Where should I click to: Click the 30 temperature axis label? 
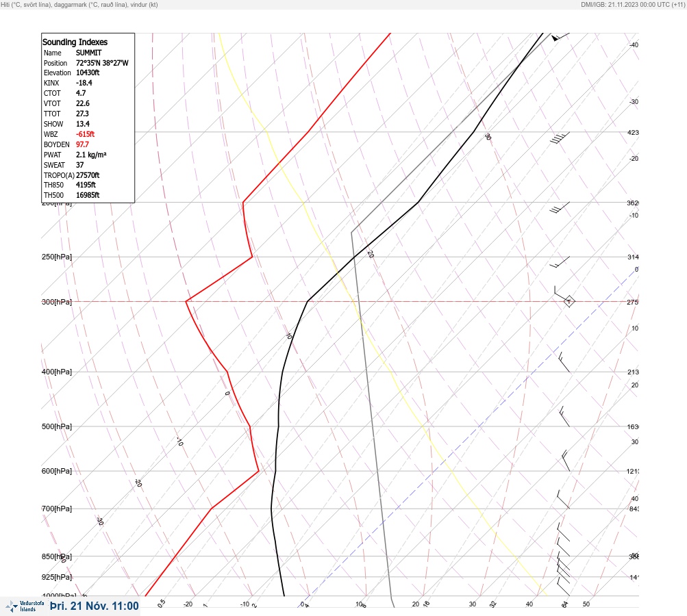(473, 604)
